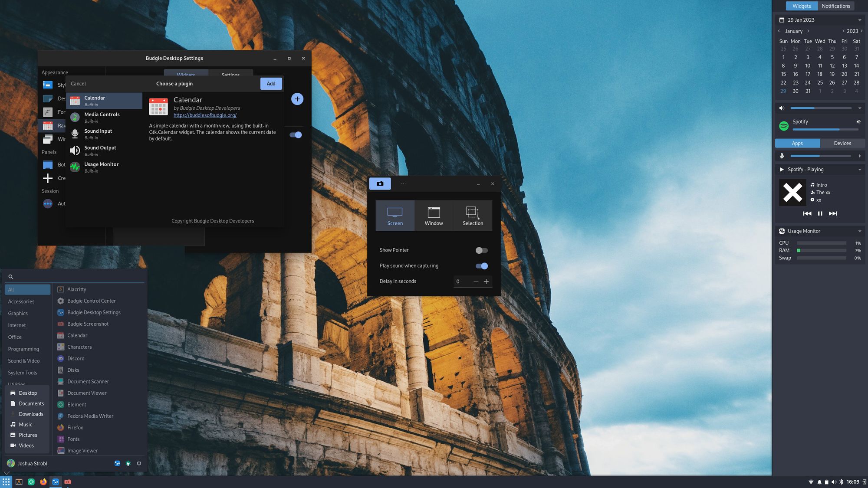Image resolution: width=868 pixels, height=488 pixels.
Task: Select the Window capture mode
Action: 434,215
